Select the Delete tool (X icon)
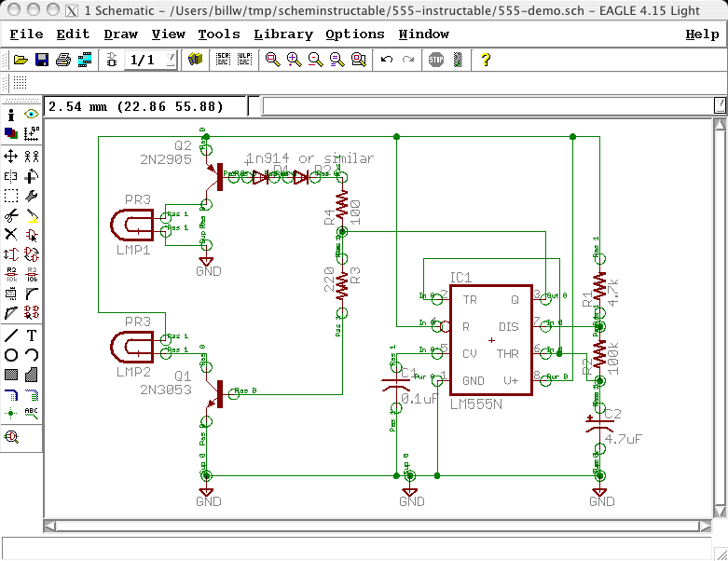The image size is (728, 561). coord(11,234)
